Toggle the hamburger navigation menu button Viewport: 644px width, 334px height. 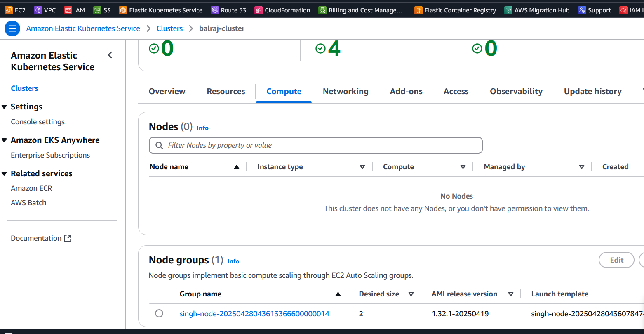(12, 28)
